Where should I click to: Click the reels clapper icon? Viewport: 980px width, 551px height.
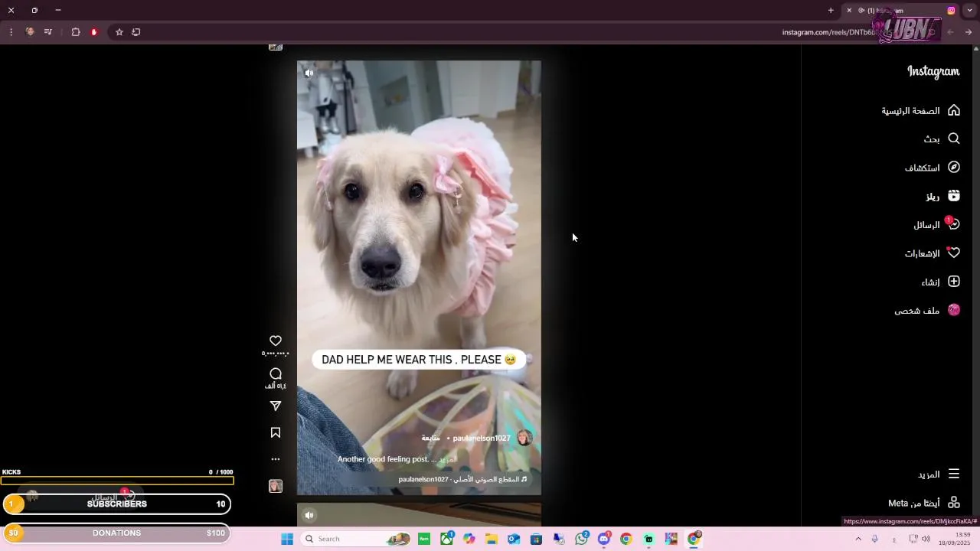[x=954, y=196]
